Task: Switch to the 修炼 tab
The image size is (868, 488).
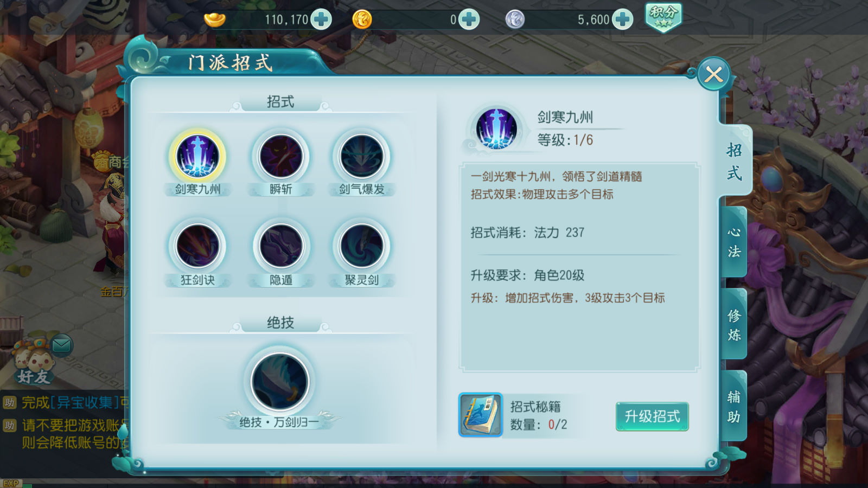Action: (x=734, y=324)
